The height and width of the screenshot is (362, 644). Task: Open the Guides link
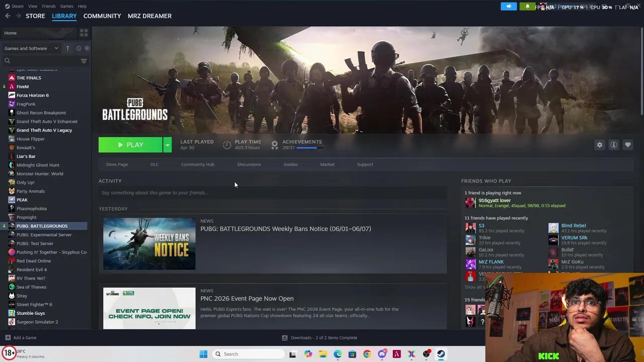click(x=291, y=164)
